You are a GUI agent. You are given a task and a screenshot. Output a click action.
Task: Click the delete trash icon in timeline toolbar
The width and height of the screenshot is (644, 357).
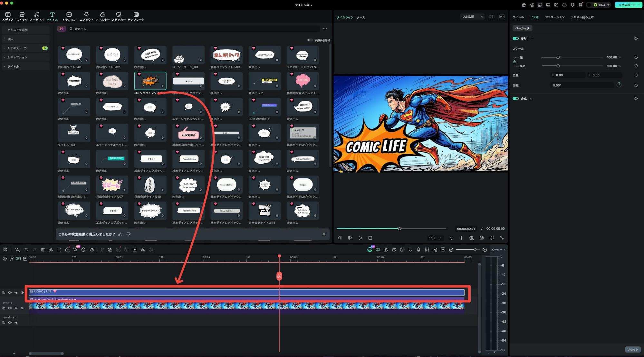43,250
